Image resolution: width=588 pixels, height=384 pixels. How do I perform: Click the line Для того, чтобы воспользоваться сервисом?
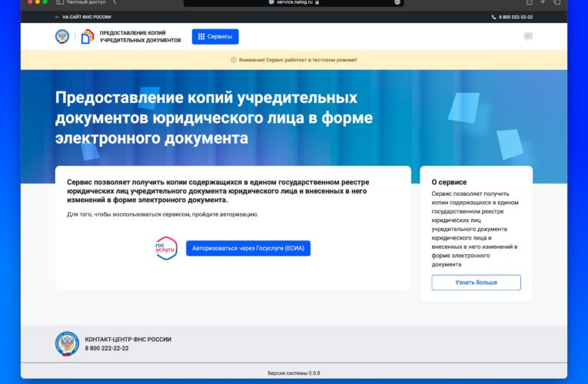(162, 214)
